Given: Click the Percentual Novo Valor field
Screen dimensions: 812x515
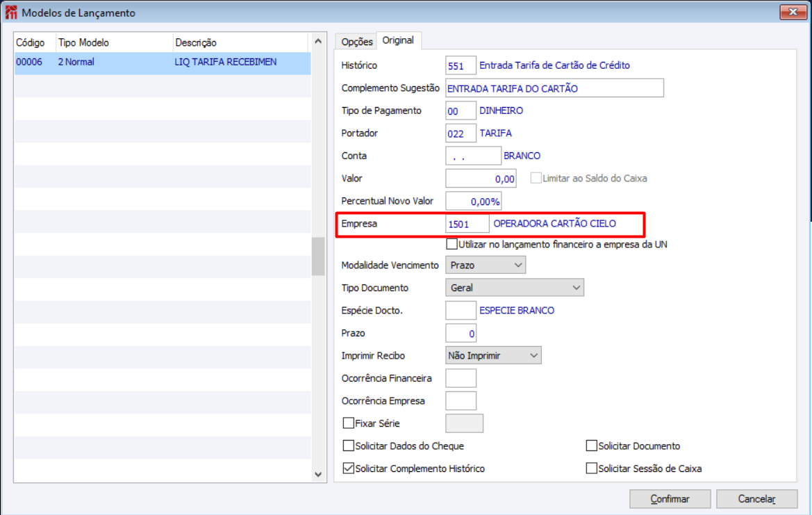Looking at the screenshot, I should coord(473,201).
